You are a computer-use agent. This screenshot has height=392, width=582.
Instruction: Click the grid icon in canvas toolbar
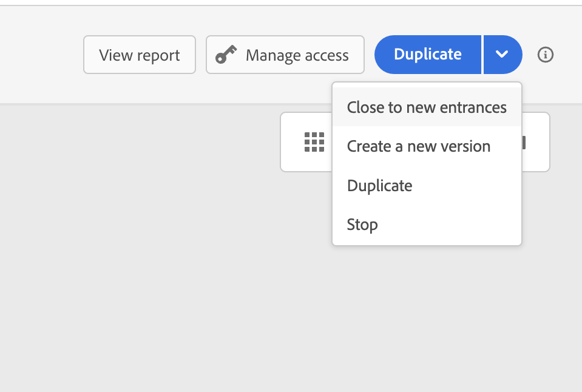[314, 142]
